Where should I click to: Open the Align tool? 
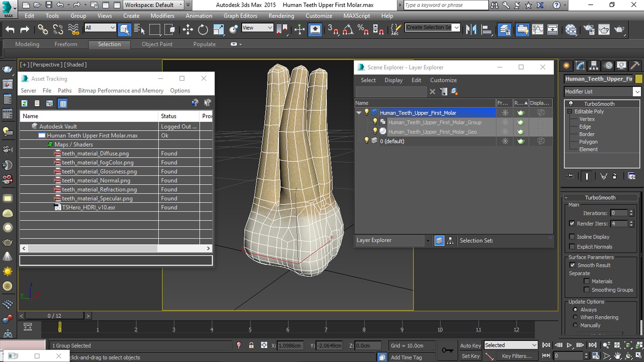(x=486, y=29)
